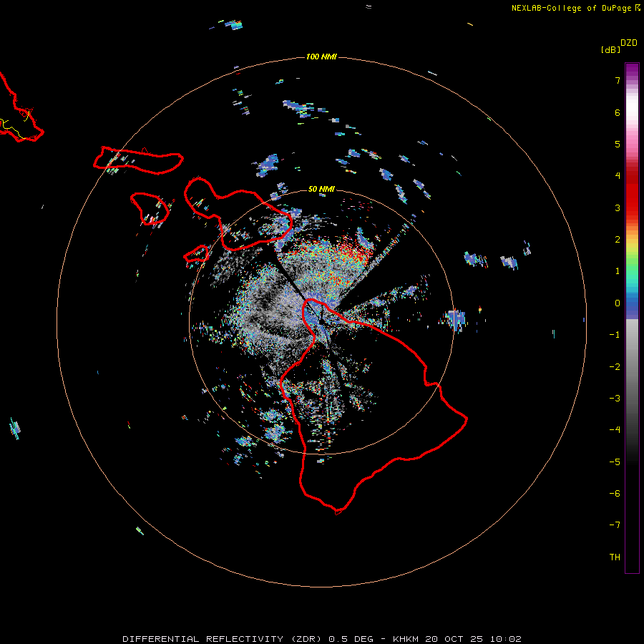
Task: Click the 2 tick label on the scale
Action: coord(618,240)
